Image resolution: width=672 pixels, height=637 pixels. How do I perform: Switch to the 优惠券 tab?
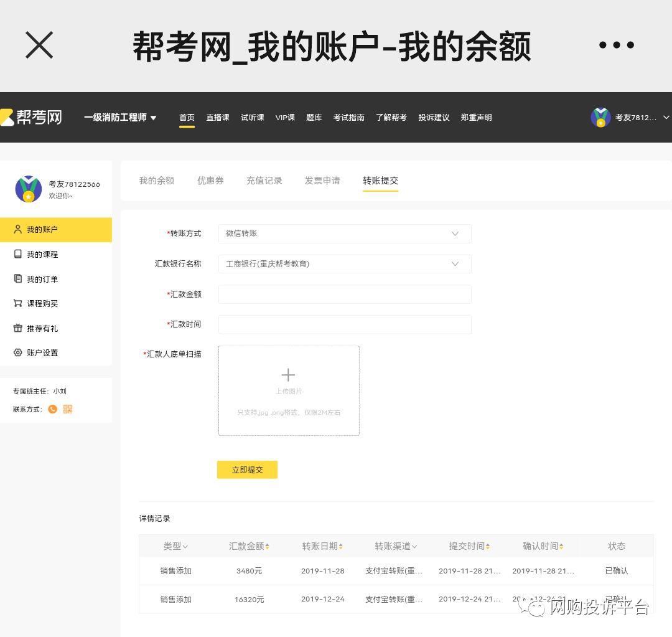pyautogui.click(x=210, y=180)
